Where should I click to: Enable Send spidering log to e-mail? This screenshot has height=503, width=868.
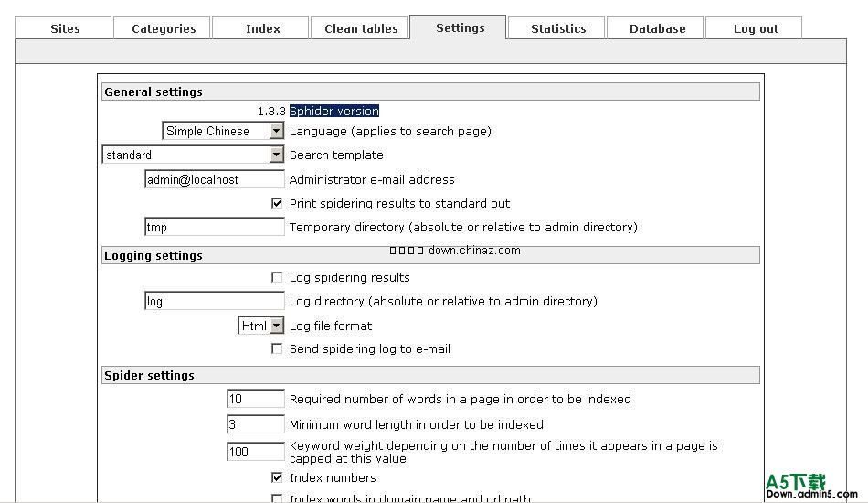pos(277,348)
